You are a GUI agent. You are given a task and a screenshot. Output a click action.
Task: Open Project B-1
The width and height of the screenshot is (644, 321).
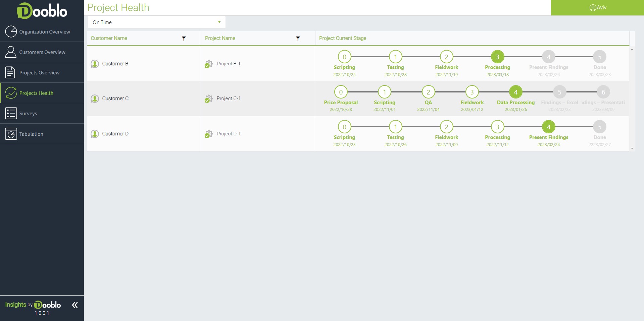pyautogui.click(x=228, y=64)
